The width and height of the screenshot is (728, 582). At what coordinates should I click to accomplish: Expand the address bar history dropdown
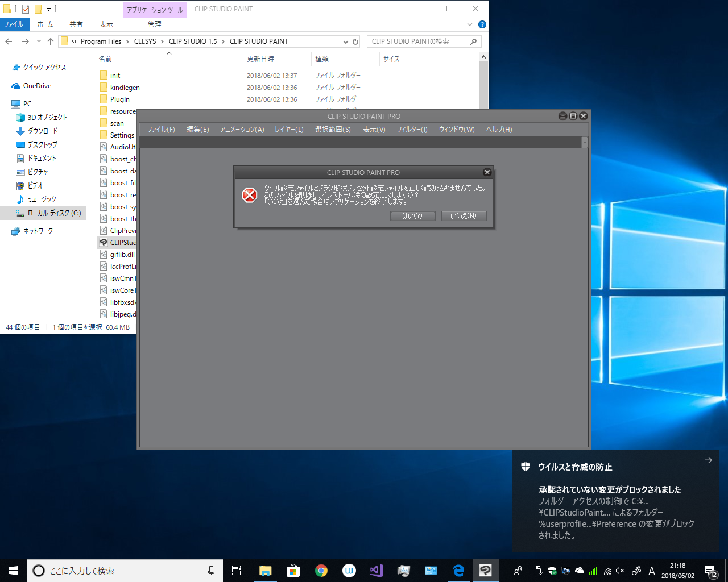click(345, 41)
